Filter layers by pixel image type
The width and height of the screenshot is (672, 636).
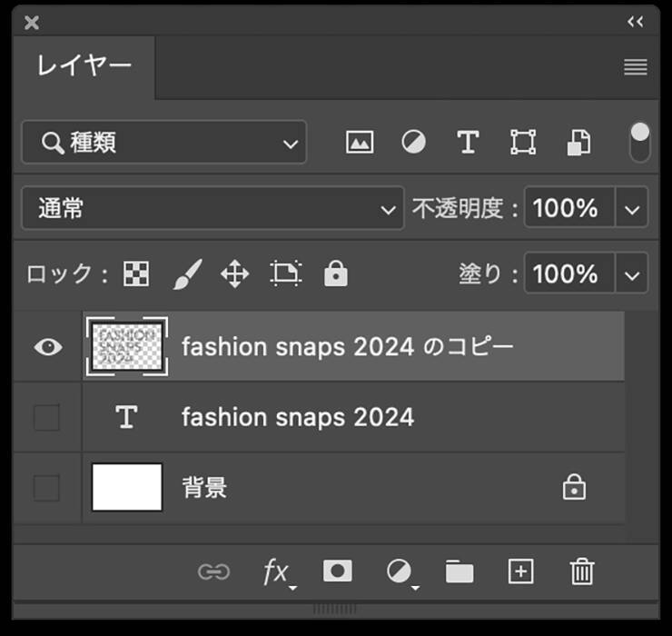tap(360, 142)
